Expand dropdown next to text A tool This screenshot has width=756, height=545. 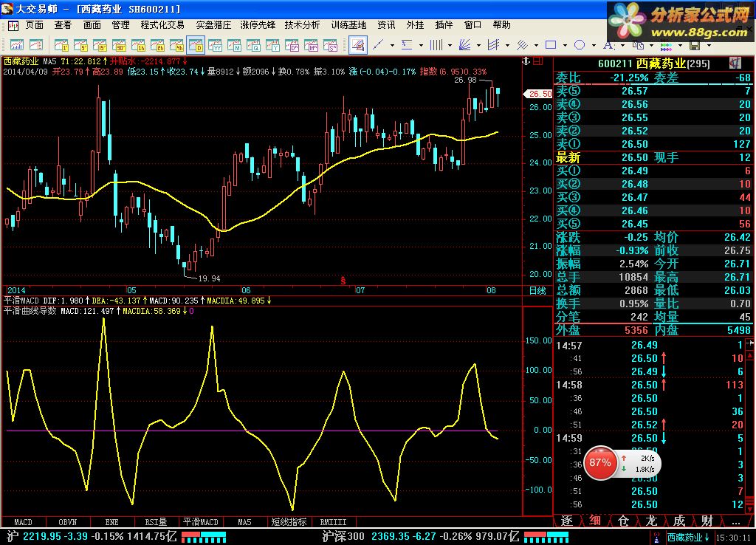tap(622, 45)
